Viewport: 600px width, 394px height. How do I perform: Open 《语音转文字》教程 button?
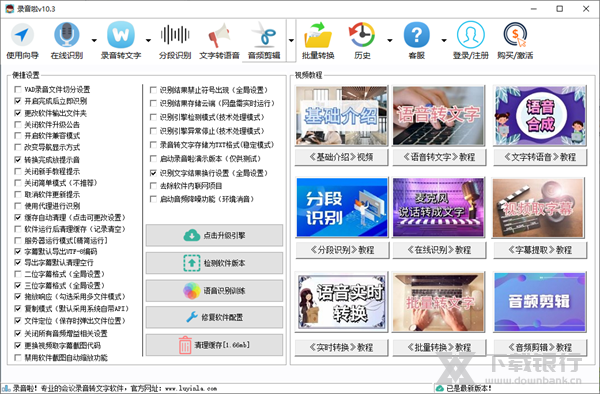439,157
